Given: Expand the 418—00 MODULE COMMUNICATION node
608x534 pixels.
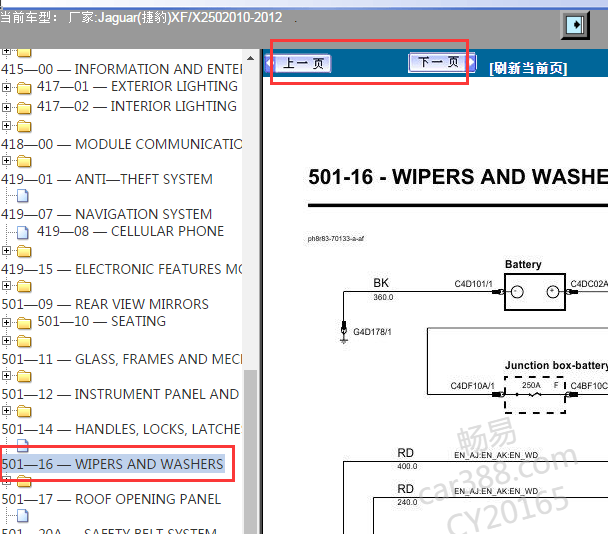Looking at the screenshot, I should [6, 125].
